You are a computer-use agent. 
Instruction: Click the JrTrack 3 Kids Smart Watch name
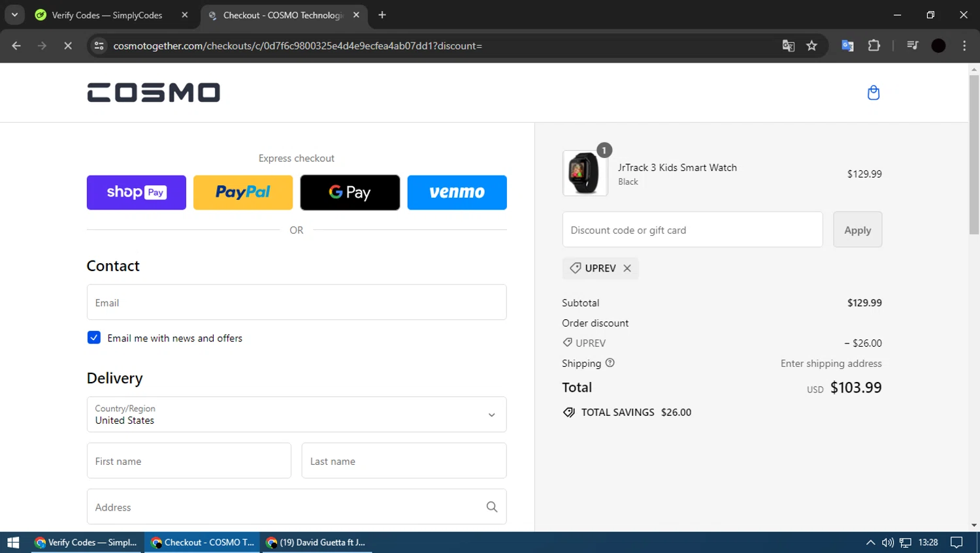[678, 168]
